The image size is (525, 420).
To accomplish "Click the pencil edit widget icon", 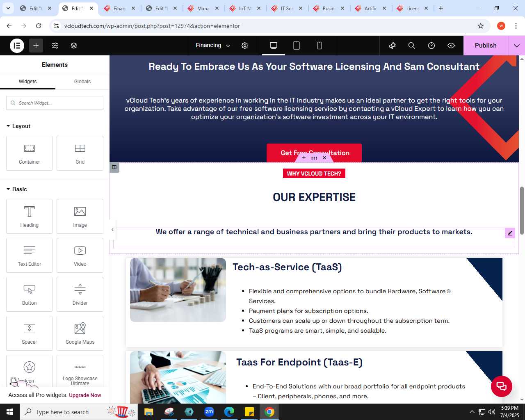I will click(x=510, y=233).
